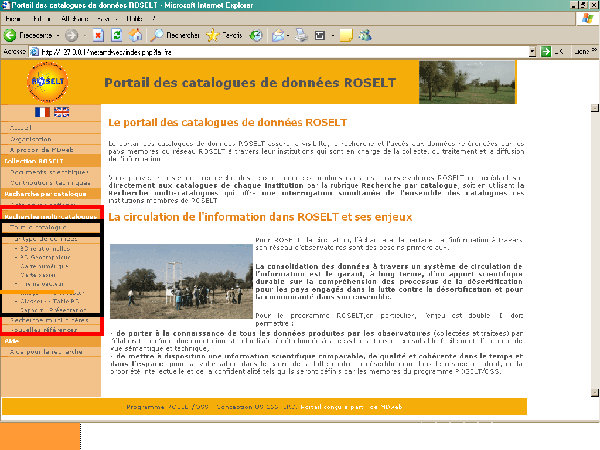Open the Fichier menu
This screenshot has height=450, width=600.
tap(13, 19)
